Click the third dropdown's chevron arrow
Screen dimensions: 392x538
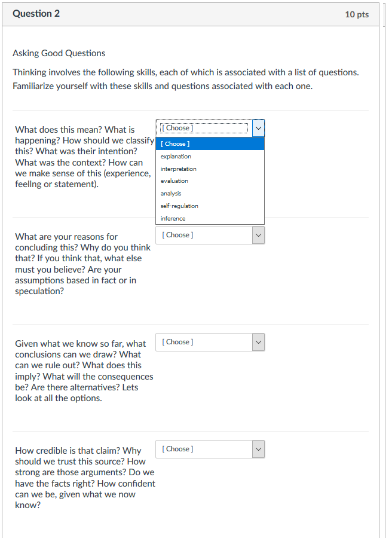tap(259, 342)
